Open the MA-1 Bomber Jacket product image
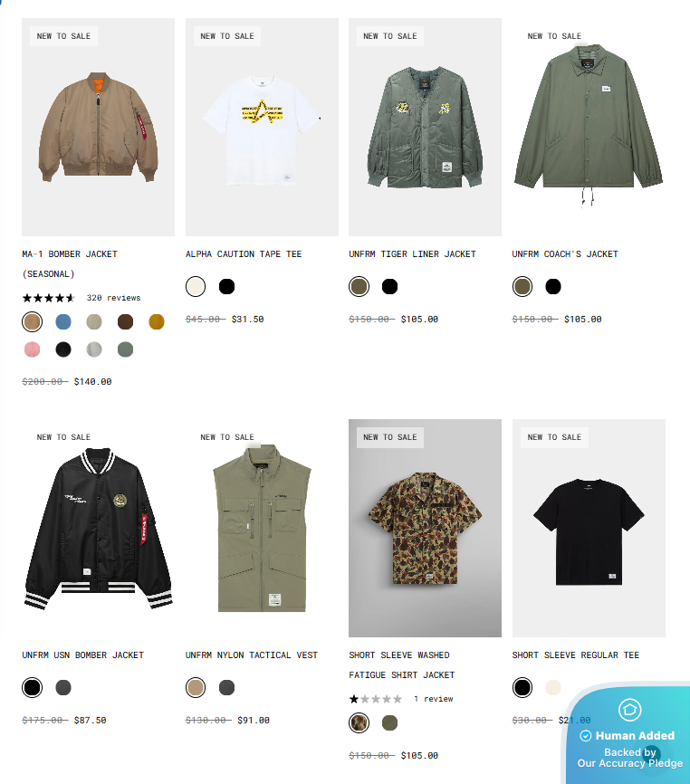The width and height of the screenshot is (690, 784). pyautogui.click(x=98, y=127)
